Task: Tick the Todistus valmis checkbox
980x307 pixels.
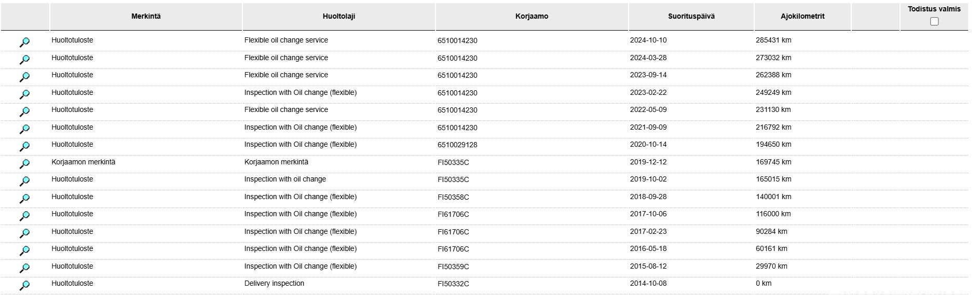Action: (934, 21)
